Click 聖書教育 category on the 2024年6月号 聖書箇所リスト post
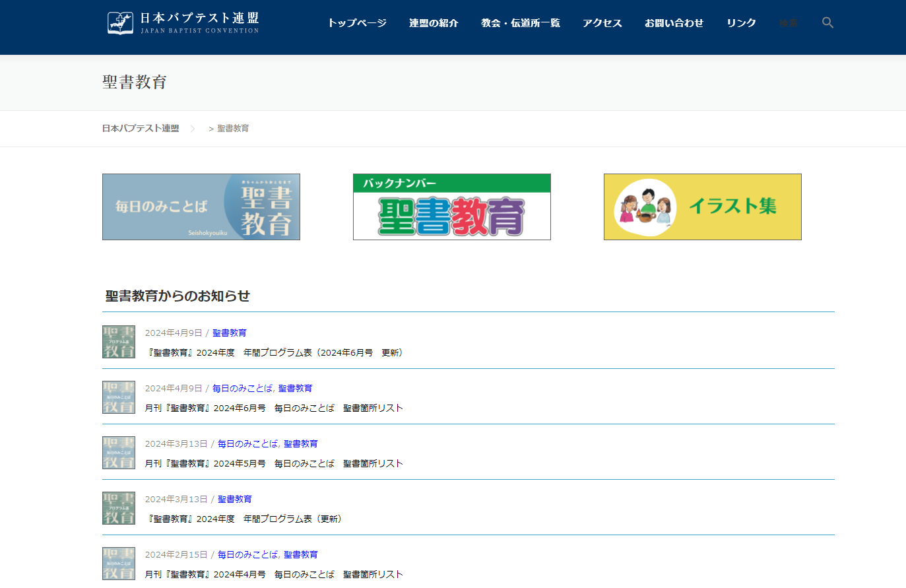 coord(296,388)
